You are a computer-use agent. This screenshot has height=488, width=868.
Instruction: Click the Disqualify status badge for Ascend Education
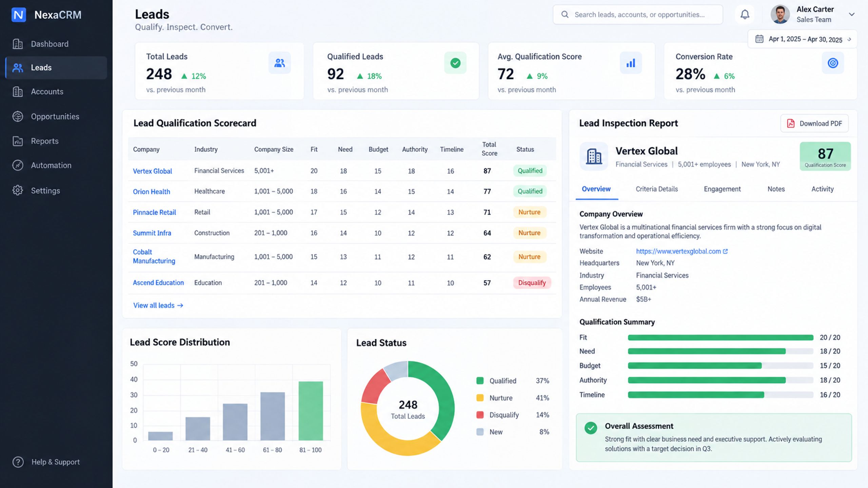pos(532,283)
